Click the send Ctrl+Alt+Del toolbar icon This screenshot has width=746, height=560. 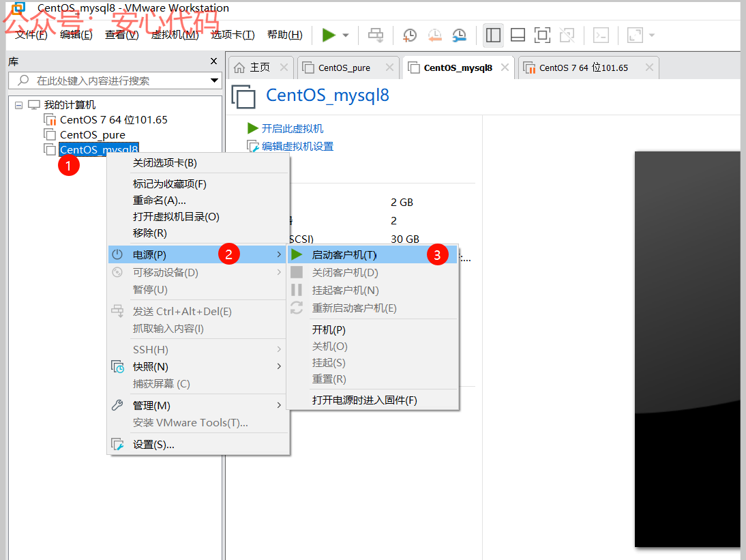click(x=376, y=35)
